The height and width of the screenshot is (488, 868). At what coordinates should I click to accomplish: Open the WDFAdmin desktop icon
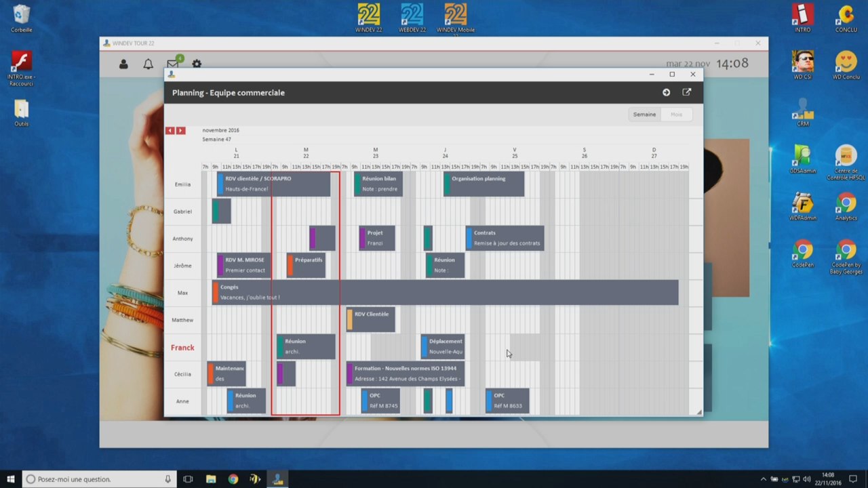(803, 206)
